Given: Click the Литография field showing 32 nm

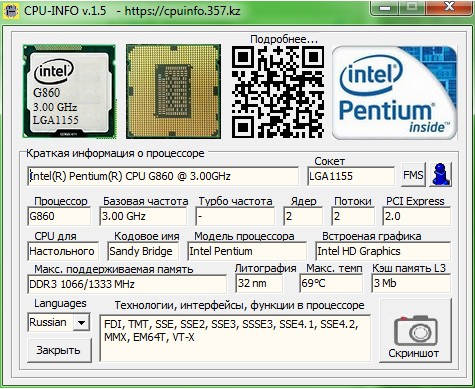Looking at the screenshot, I should pyautogui.click(x=259, y=283).
